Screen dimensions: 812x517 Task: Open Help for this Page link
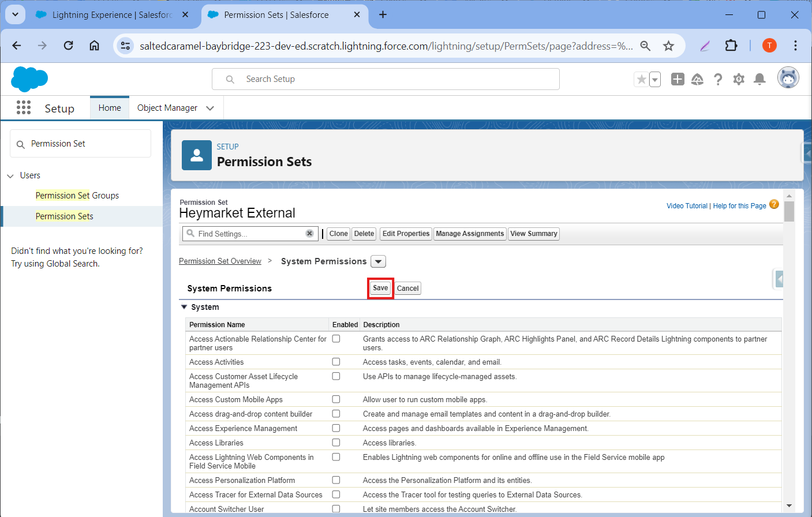click(739, 206)
